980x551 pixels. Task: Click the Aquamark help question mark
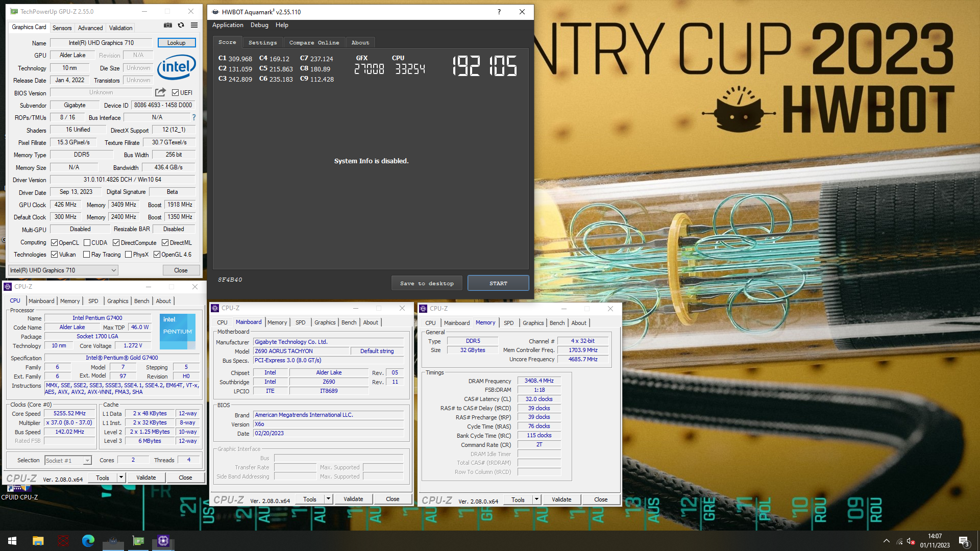[x=499, y=12]
